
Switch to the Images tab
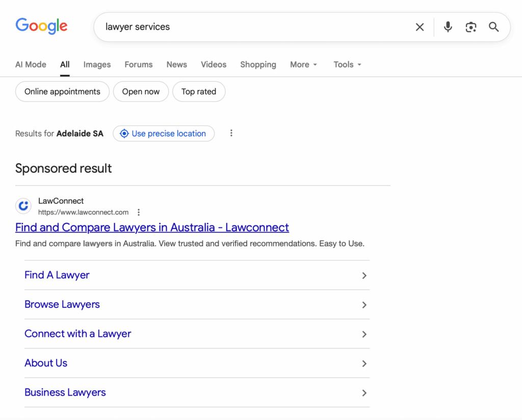[97, 65]
